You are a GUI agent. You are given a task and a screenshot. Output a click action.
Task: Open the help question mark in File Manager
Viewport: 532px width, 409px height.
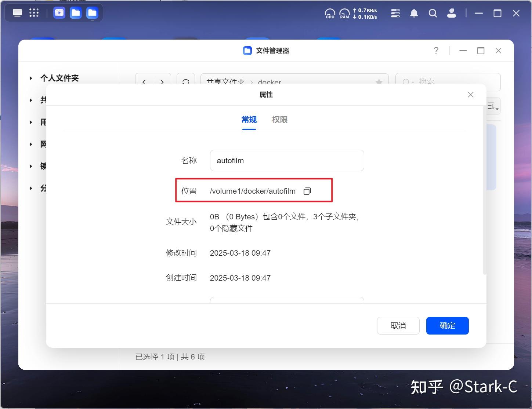436,51
